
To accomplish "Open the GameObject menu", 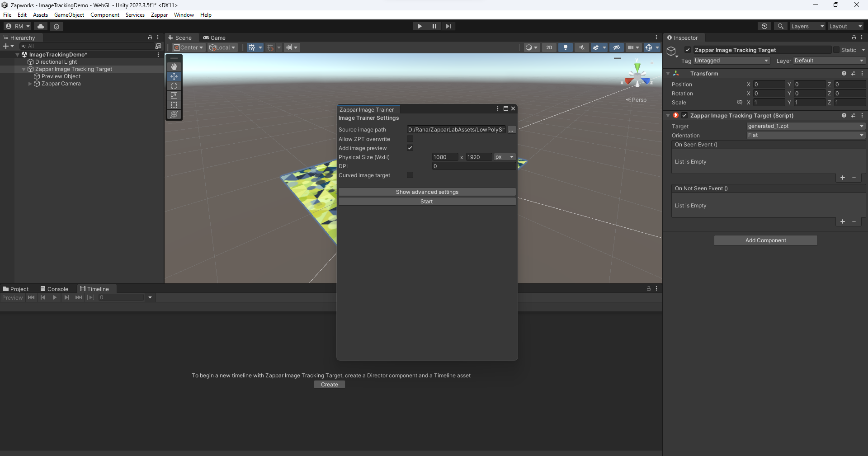I will click(x=69, y=15).
